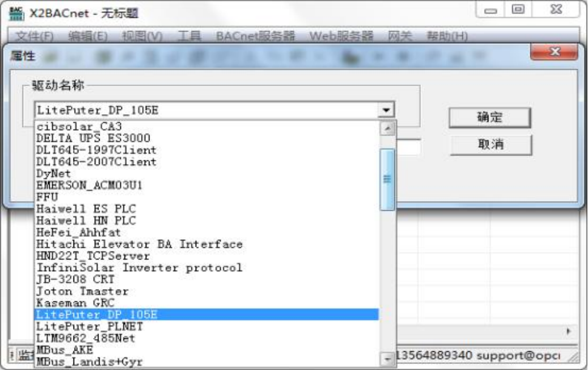Pick JB-3208 CRT from the list

pos(207,279)
